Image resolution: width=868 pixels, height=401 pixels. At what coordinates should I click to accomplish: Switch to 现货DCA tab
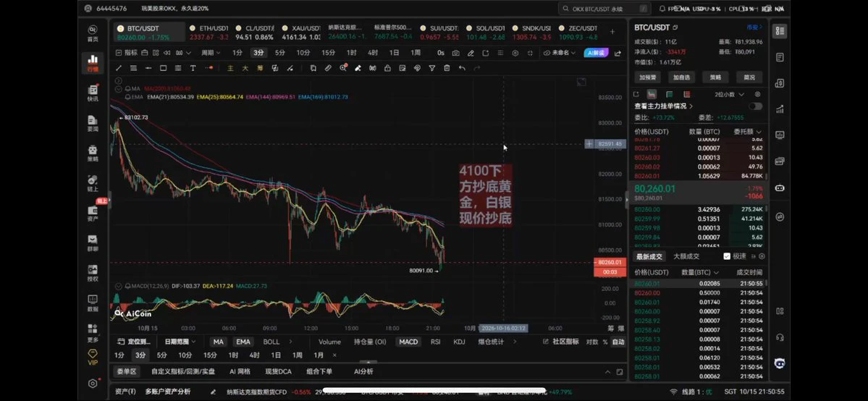pyautogui.click(x=278, y=371)
